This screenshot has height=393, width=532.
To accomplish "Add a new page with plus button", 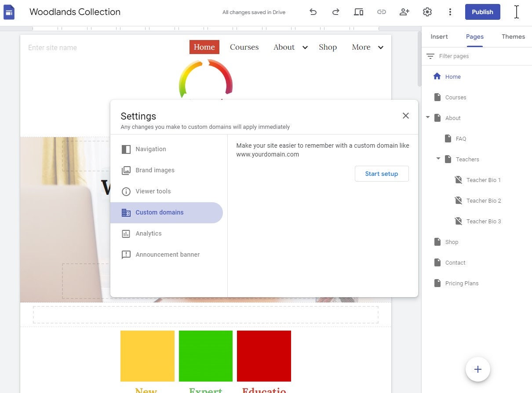I will (x=477, y=369).
